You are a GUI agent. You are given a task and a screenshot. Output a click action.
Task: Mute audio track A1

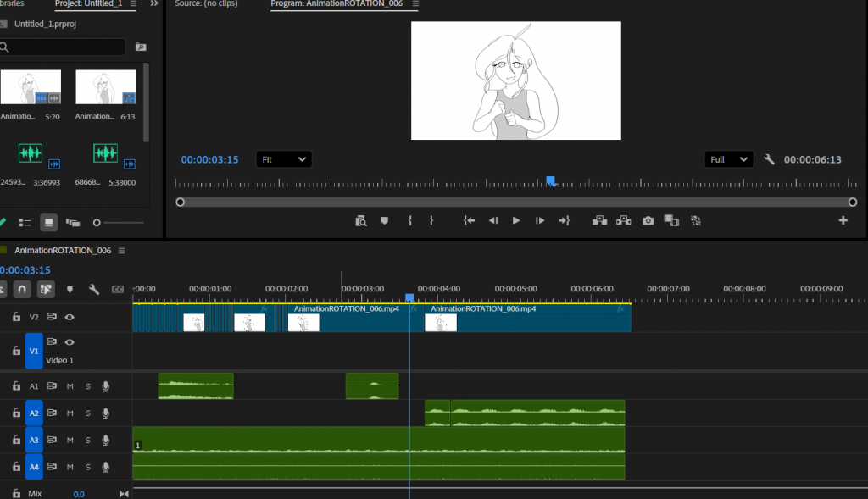(70, 386)
